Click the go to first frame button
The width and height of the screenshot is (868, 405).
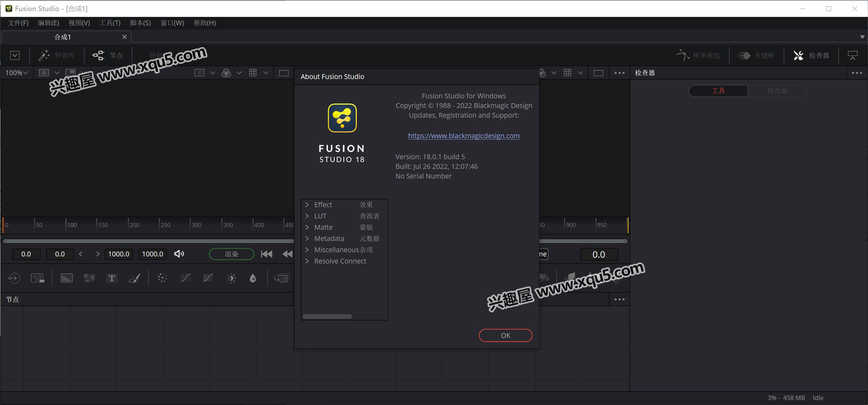click(x=267, y=254)
